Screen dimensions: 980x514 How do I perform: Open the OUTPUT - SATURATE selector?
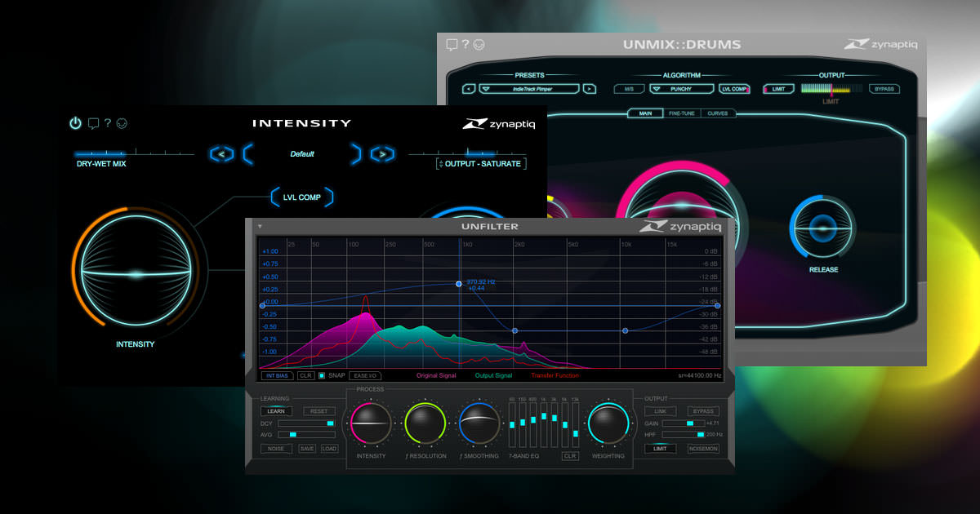click(481, 164)
